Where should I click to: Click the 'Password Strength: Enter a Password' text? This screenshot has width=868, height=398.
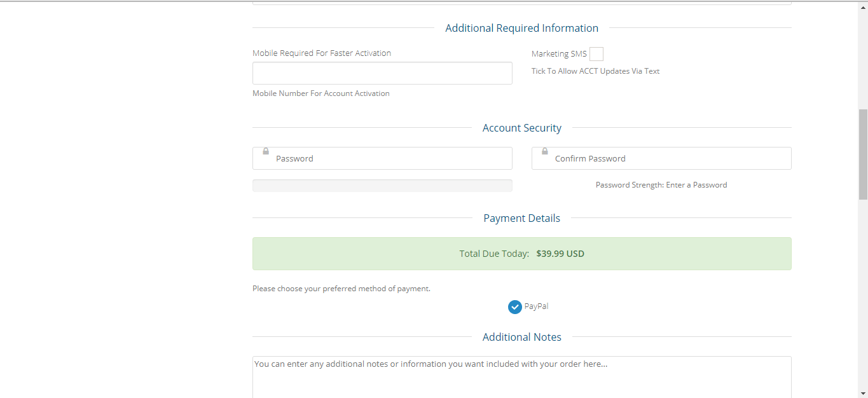click(661, 185)
